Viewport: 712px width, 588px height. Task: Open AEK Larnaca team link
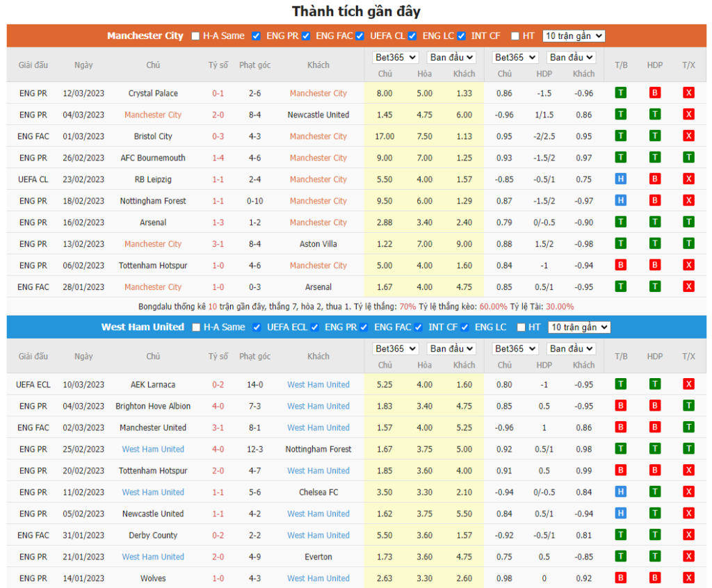pos(153,384)
